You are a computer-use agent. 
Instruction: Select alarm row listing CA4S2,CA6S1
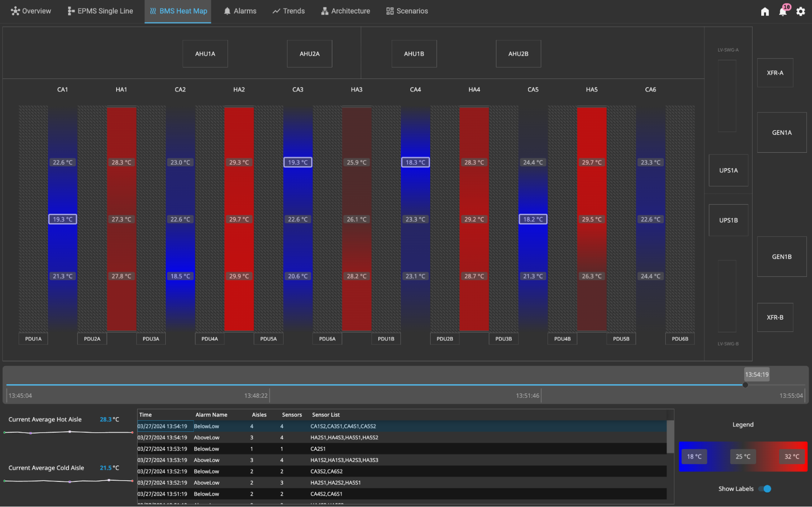pyautogui.click(x=402, y=494)
